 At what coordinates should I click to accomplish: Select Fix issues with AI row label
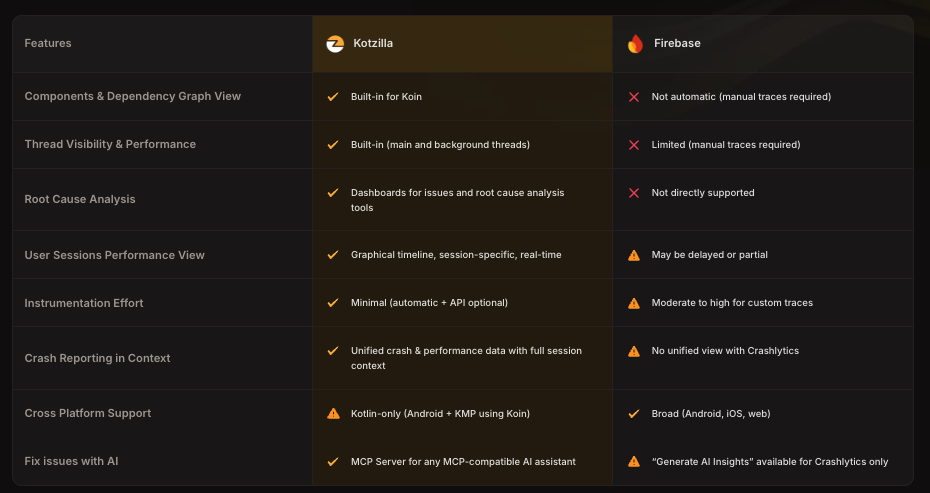(x=71, y=461)
